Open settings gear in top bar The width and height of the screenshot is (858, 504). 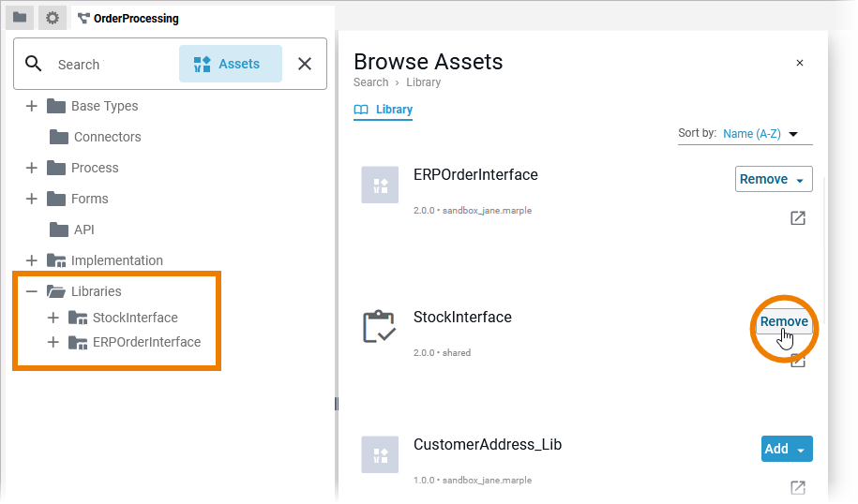[53, 18]
